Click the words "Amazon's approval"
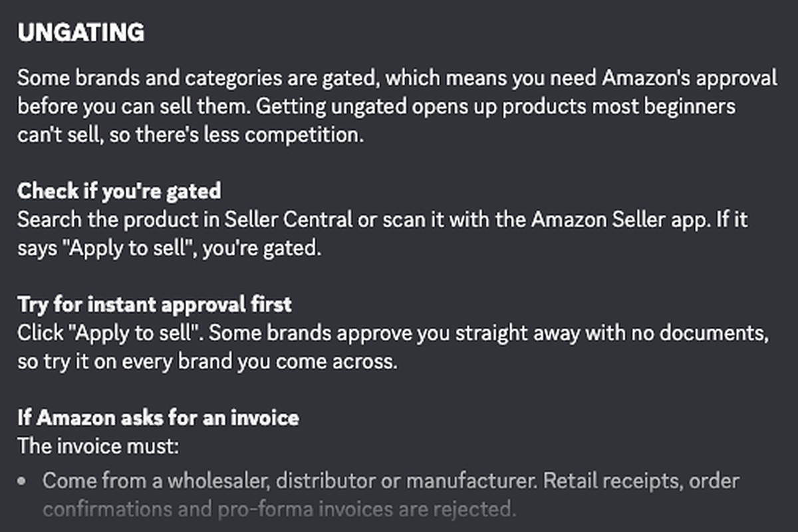The image size is (798, 532). (x=689, y=78)
